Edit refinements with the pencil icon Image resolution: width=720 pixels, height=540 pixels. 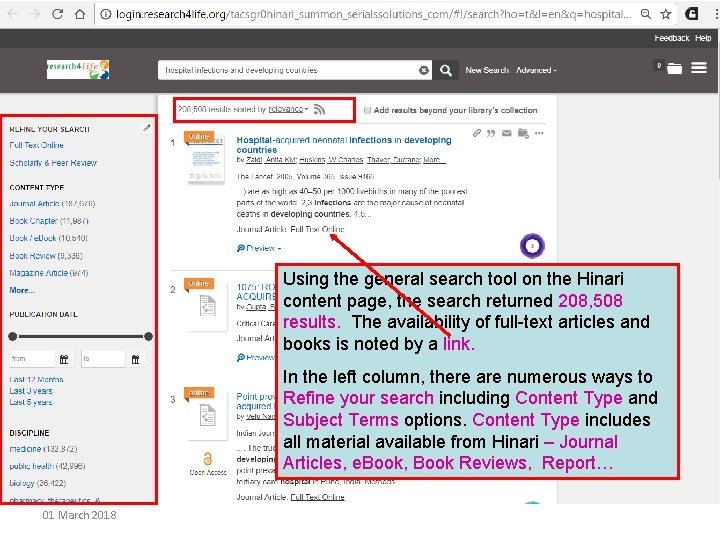click(146, 128)
